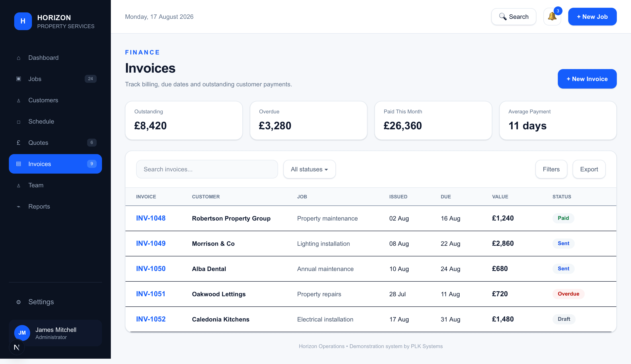Open the All statuses dropdown

coord(309,169)
